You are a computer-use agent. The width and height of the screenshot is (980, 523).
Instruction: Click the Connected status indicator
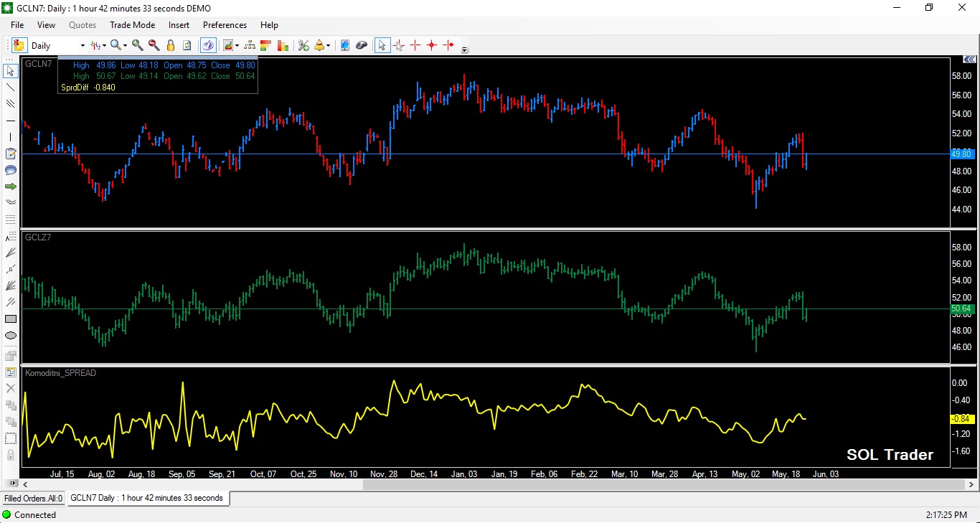pyautogui.click(x=29, y=515)
